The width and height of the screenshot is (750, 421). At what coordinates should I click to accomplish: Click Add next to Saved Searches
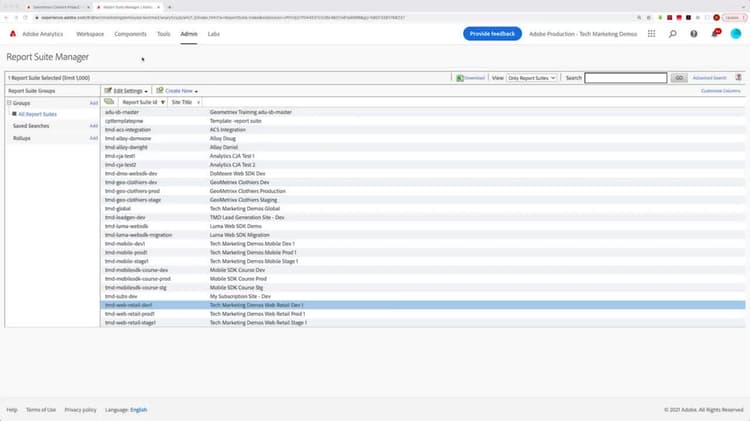[x=94, y=126]
